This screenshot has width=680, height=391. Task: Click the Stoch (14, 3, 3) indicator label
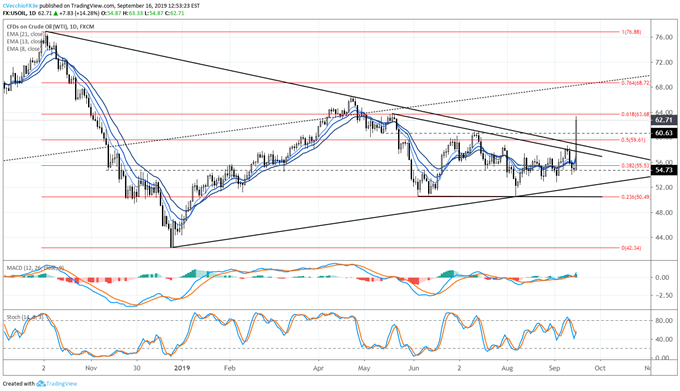click(25, 317)
